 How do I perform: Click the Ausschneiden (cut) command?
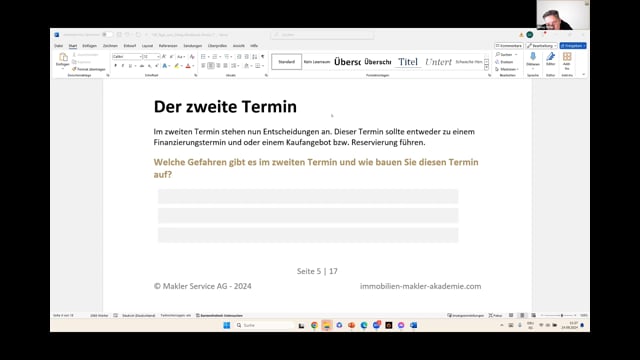(x=85, y=55)
